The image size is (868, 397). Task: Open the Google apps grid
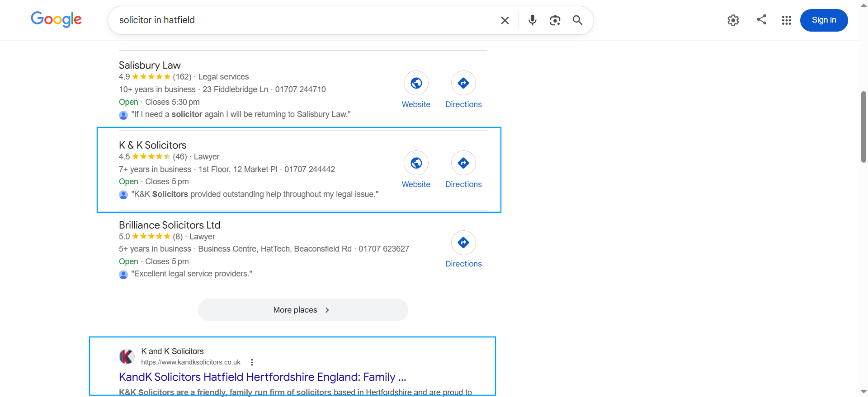pos(787,20)
